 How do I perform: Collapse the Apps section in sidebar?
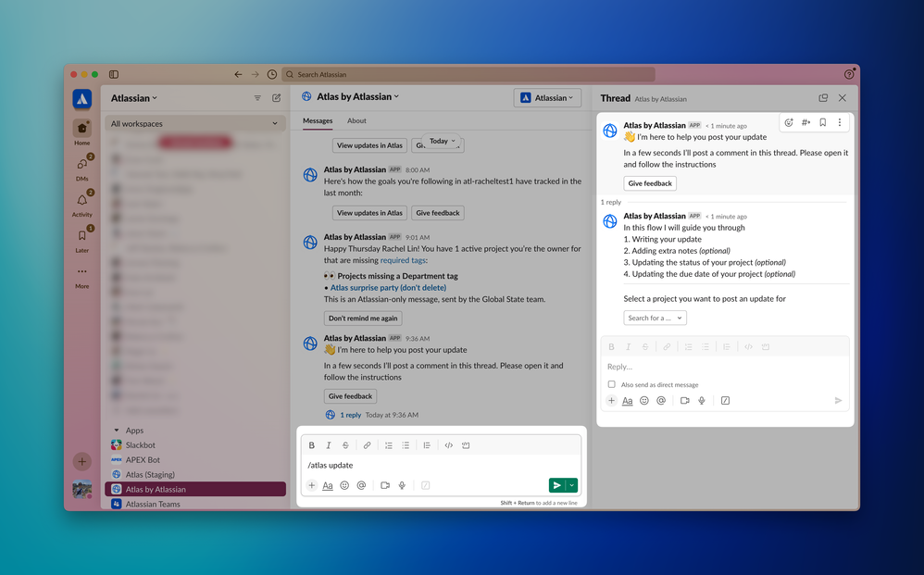point(116,430)
